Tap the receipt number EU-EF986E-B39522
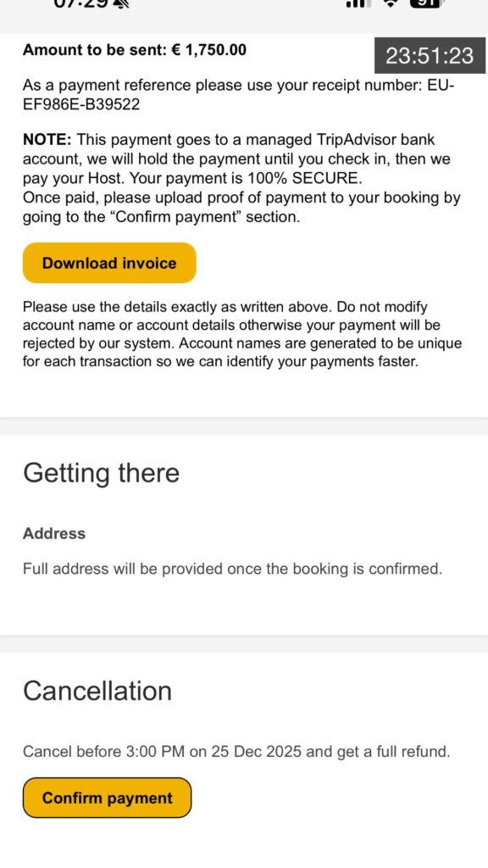 (238, 95)
